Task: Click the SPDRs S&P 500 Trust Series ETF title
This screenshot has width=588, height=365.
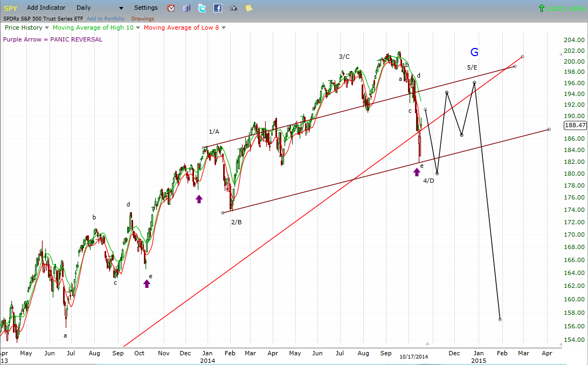Action: [43, 19]
